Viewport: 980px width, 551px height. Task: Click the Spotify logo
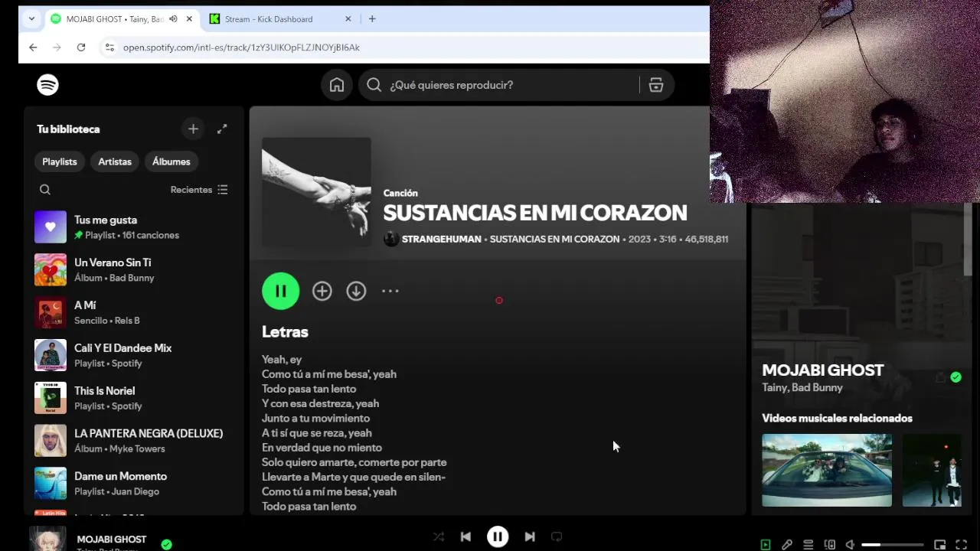[47, 85]
